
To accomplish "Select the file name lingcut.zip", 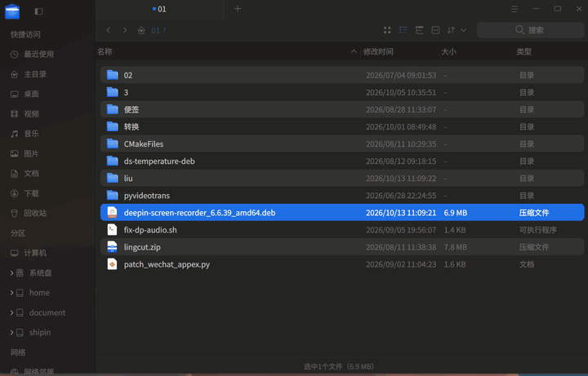I will coord(142,247).
